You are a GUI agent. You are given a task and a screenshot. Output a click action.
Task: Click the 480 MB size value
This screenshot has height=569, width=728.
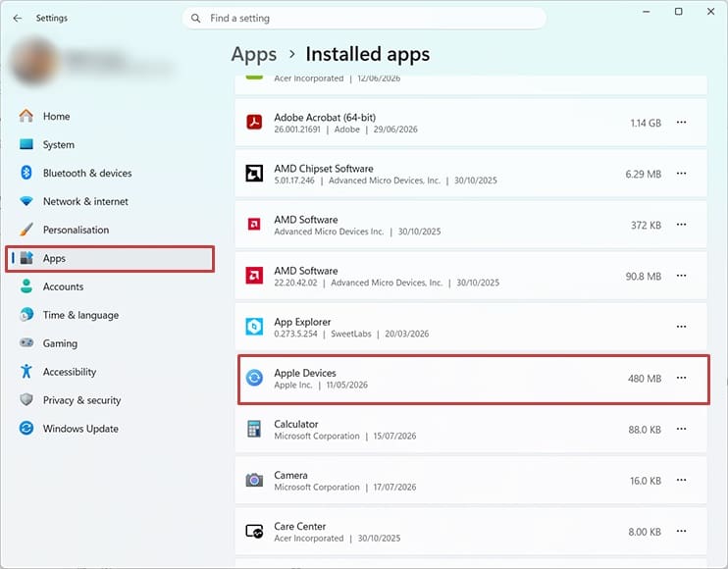(x=645, y=379)
